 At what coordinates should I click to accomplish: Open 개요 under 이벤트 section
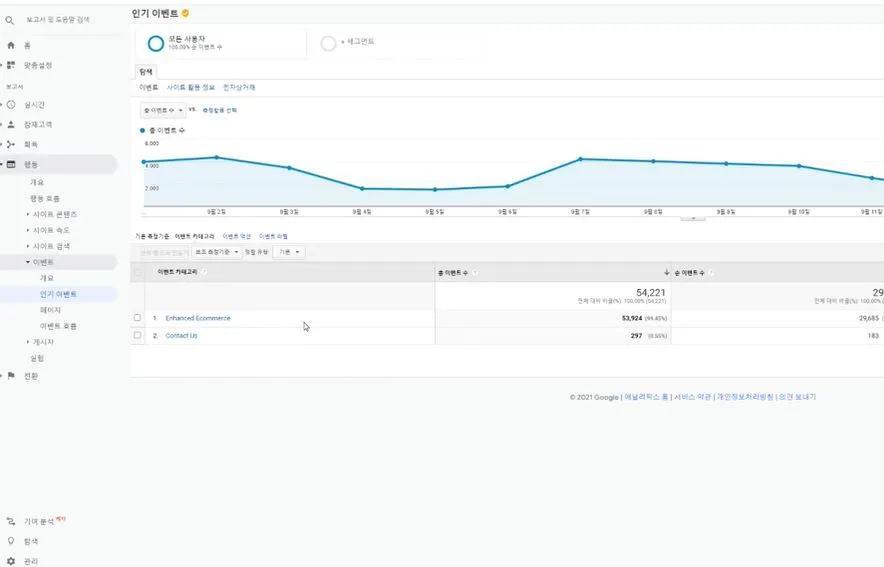click(x=46, y=278)
